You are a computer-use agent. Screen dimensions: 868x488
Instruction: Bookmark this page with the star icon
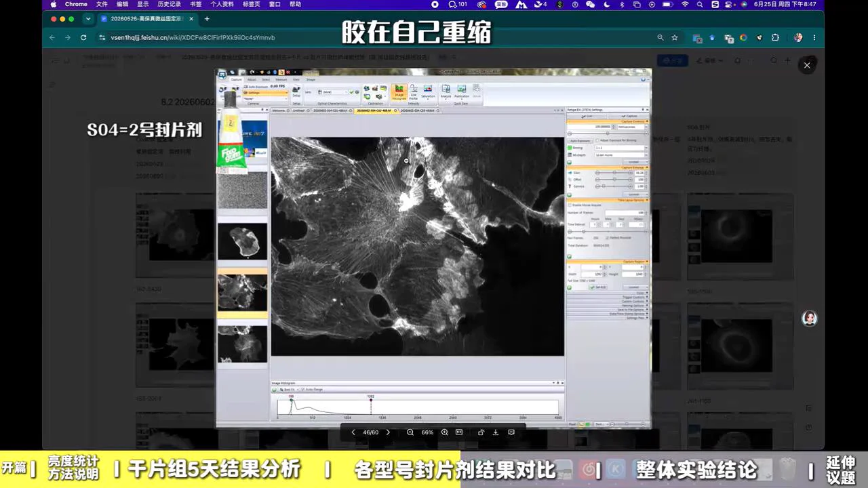click(675, 37)
